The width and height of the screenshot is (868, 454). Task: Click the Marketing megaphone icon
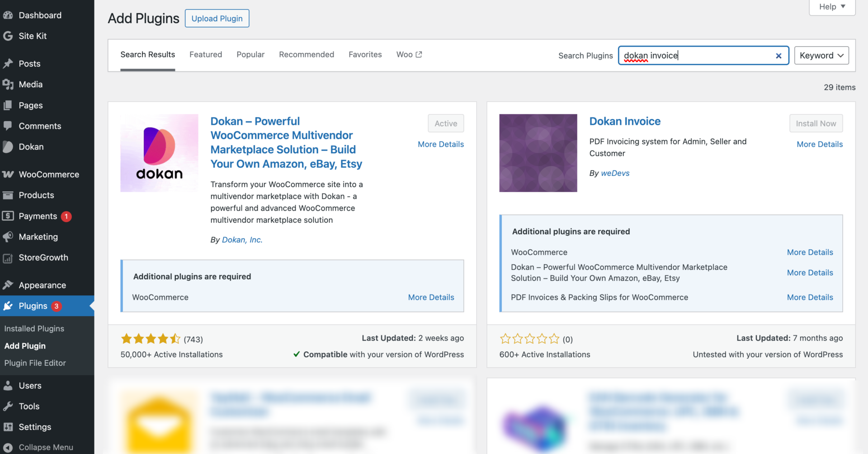(x=8, y=237)
